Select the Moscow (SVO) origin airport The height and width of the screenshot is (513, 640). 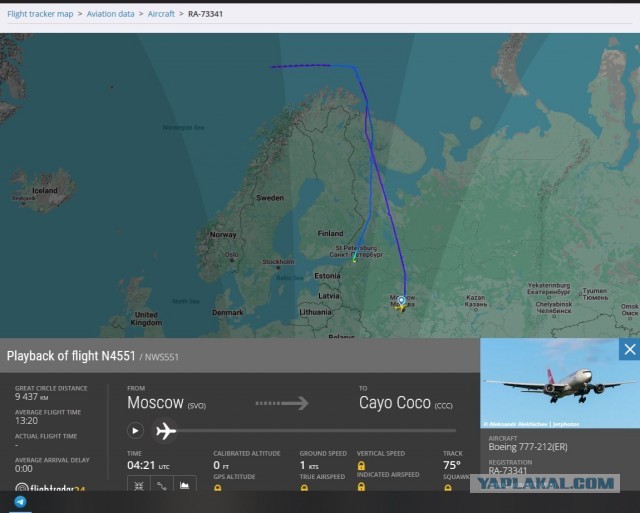coord(167,403)
